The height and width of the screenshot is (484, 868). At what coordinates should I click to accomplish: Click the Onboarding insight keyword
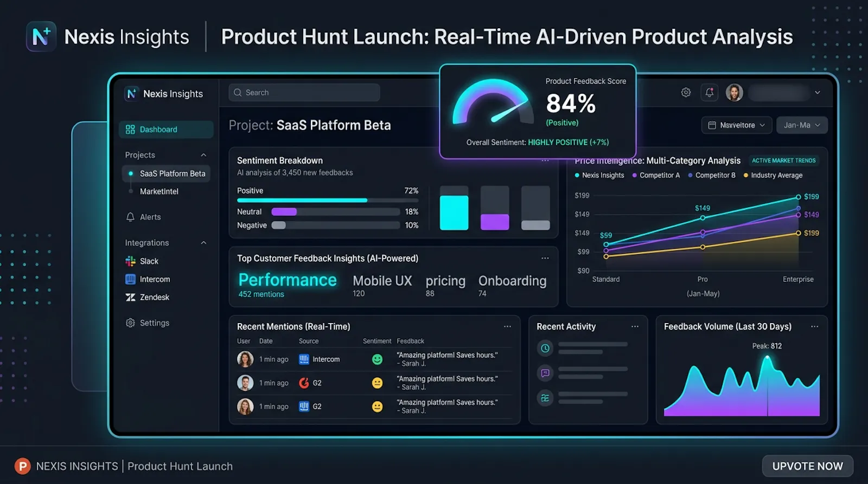tap(512, 281)
